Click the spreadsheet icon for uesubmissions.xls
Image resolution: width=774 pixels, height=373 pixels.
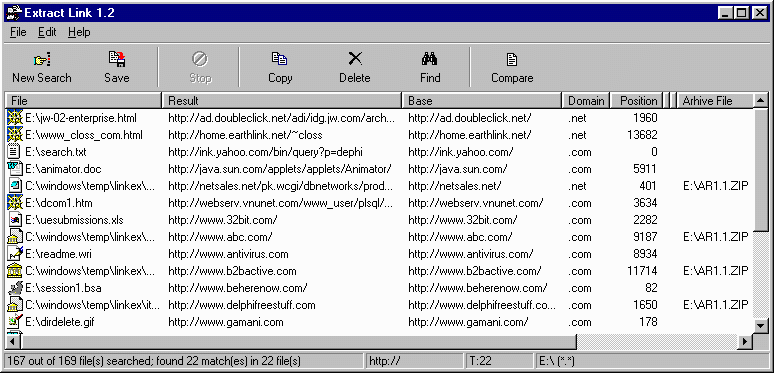[15, 220]
